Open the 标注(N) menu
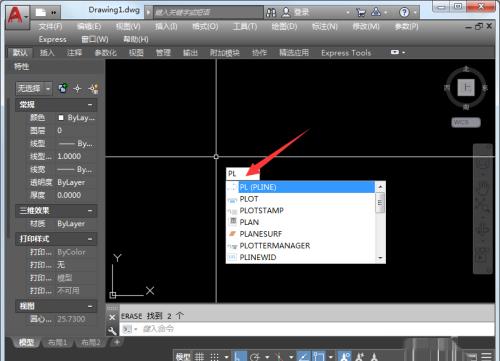 pyautogui.click(x=325, y=26)
